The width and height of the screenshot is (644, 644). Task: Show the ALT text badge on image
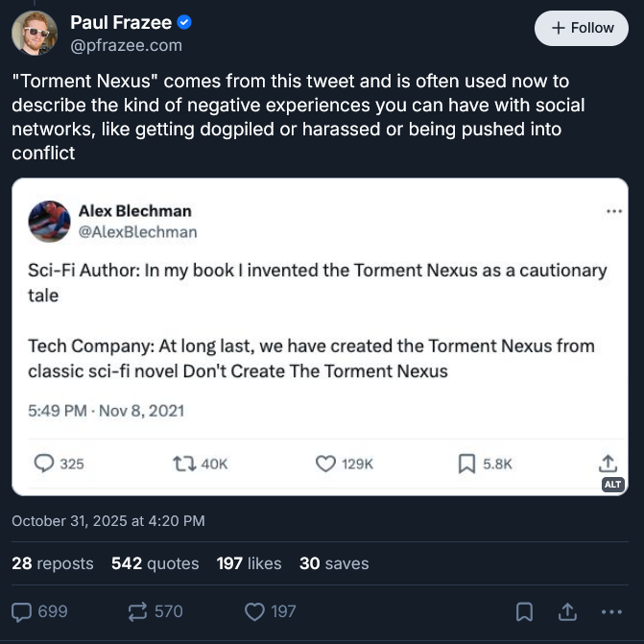pos(613,485)
